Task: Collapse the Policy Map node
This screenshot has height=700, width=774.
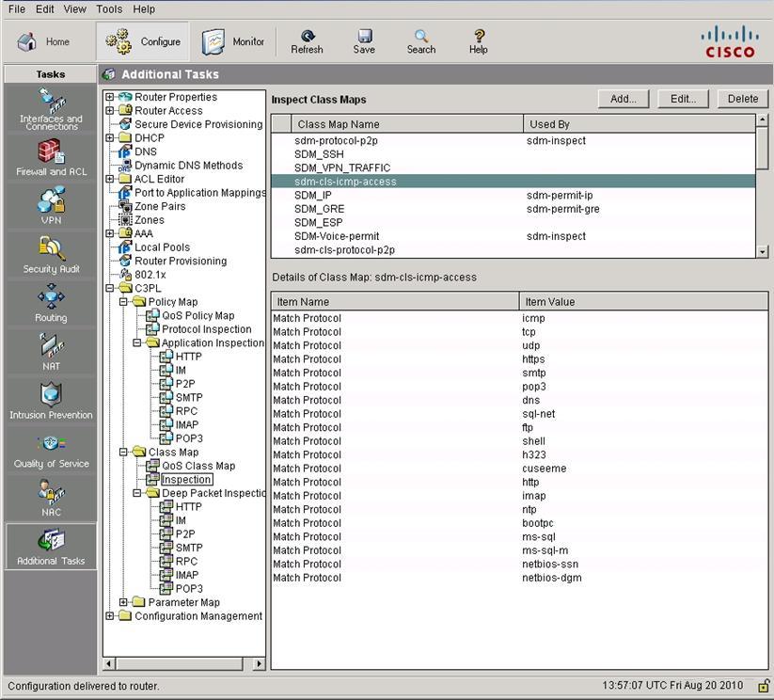Action: (x=124, y=302)
